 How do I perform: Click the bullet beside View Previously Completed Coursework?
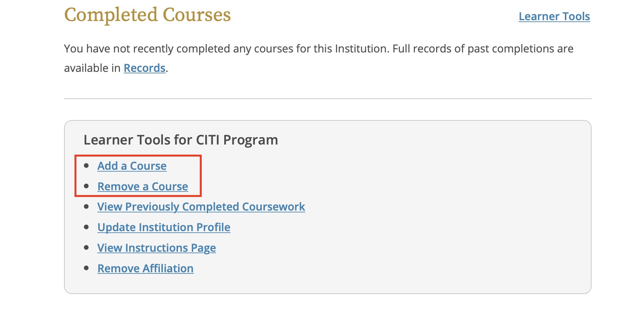(87, 207)
